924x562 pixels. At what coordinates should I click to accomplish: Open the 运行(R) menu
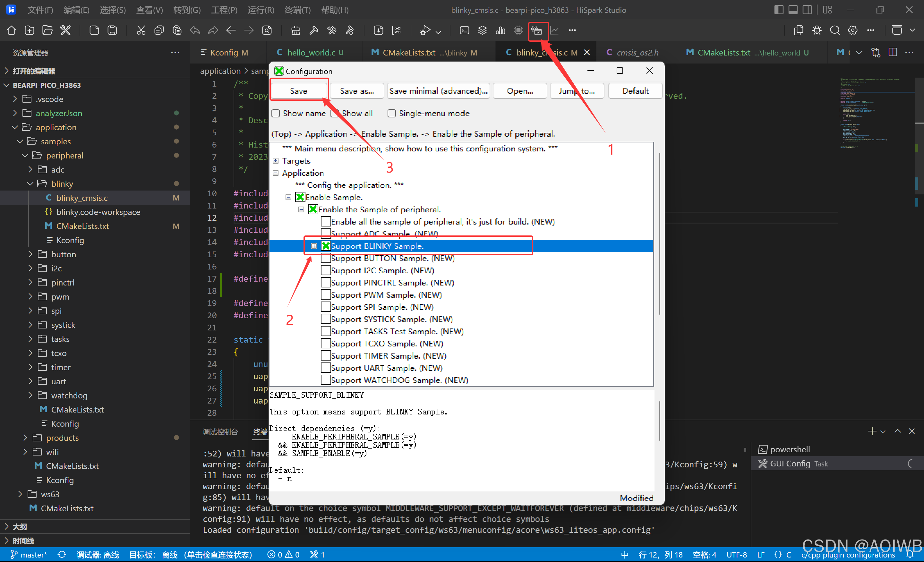(x=261, y=10)
